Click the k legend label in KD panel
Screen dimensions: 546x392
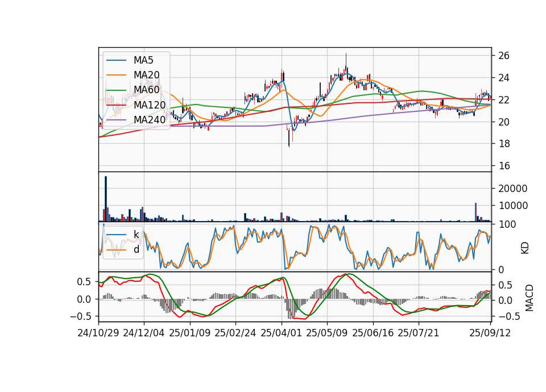click(136, 235)
